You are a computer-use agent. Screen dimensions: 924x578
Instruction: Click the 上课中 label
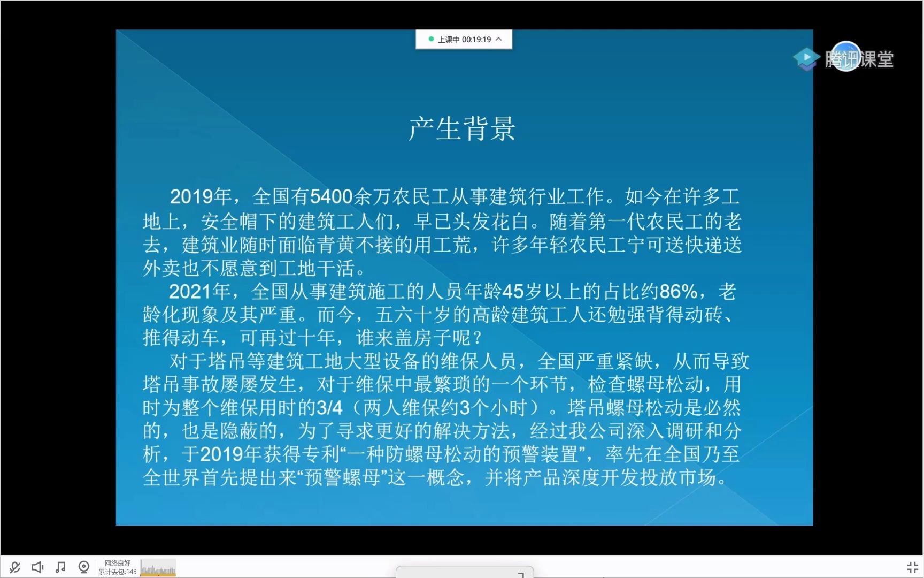449,40
